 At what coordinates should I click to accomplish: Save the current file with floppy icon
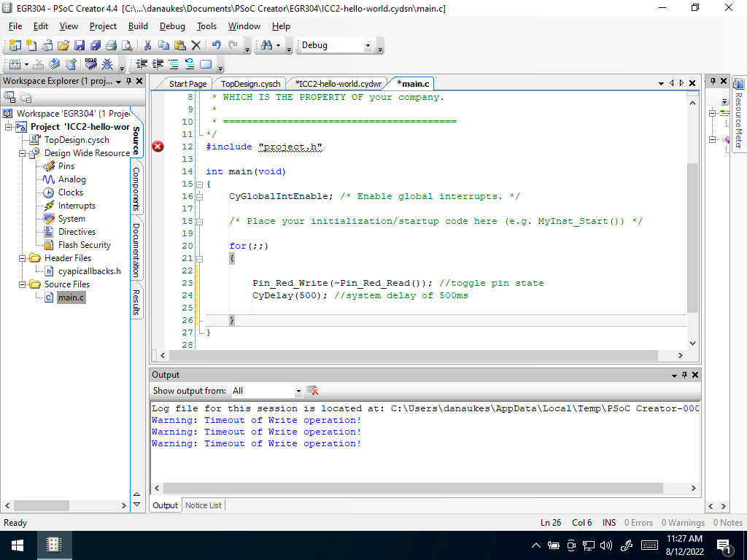coord(80,45)
